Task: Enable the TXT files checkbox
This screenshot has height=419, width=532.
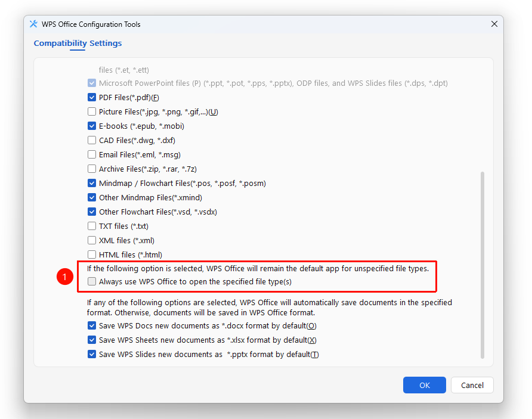Action: click(x=92, y=226)
